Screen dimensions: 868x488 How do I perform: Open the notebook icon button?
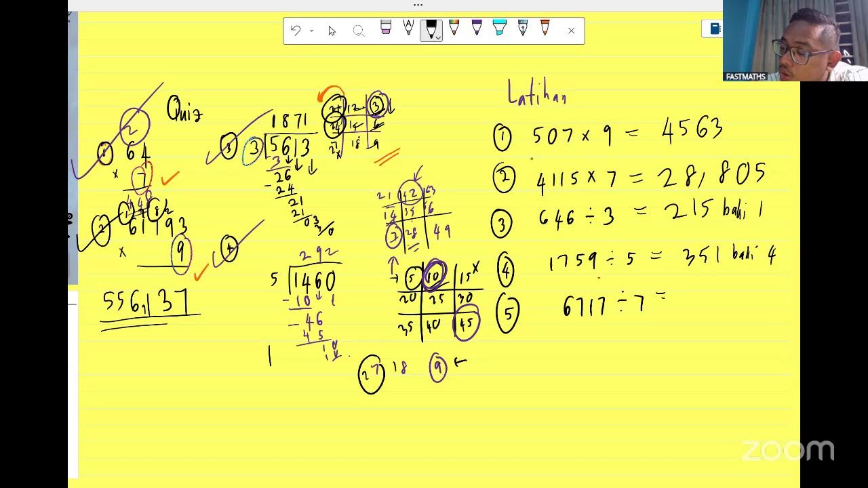(x=714, y=28)
